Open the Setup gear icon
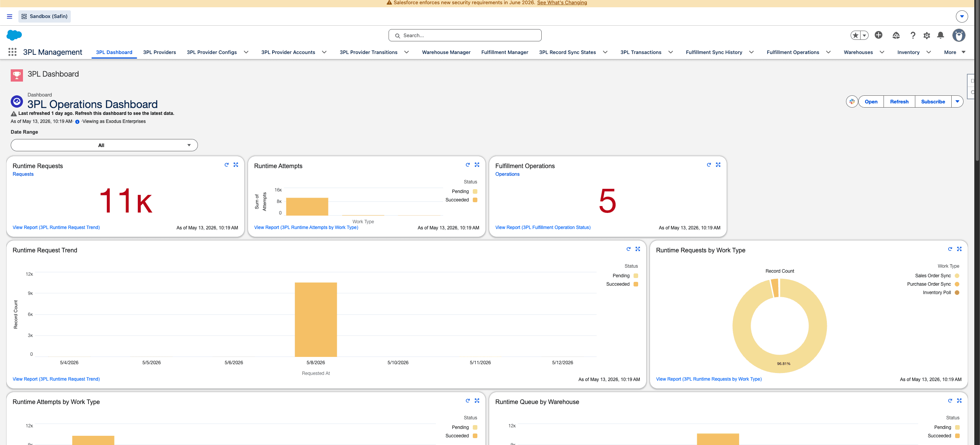 click(927, 35)
